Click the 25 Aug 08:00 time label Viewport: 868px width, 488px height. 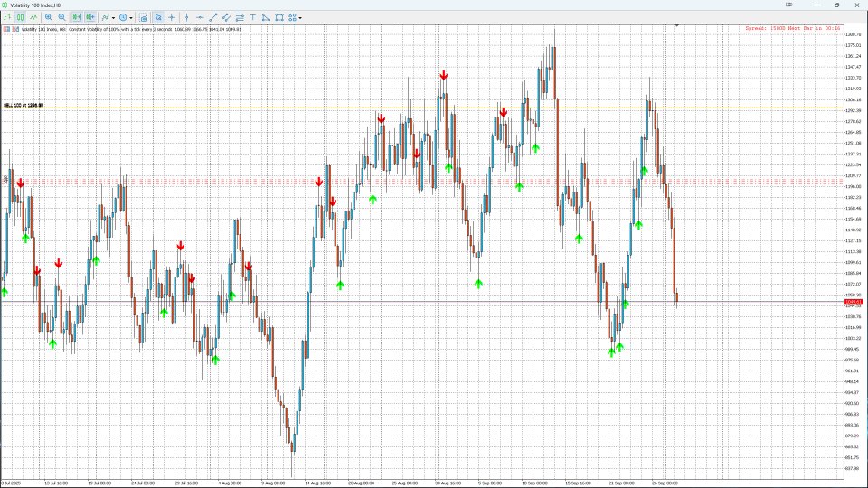[x=405, y=483]
